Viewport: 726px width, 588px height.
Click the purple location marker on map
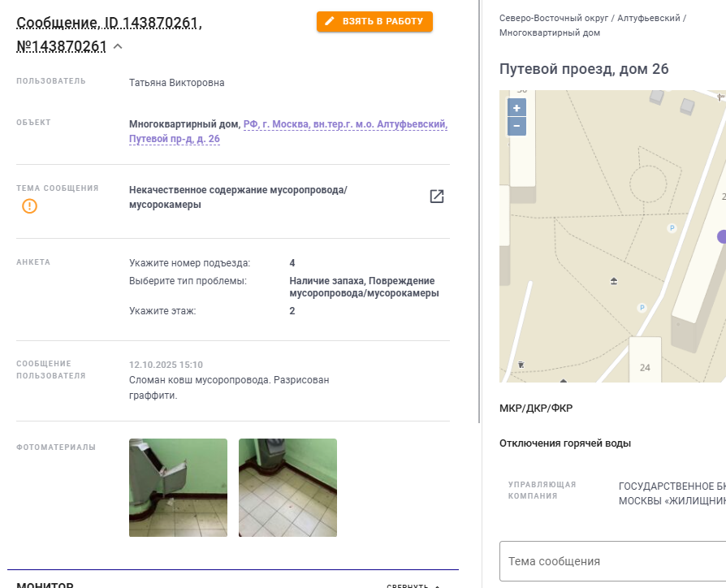point(722,236)
